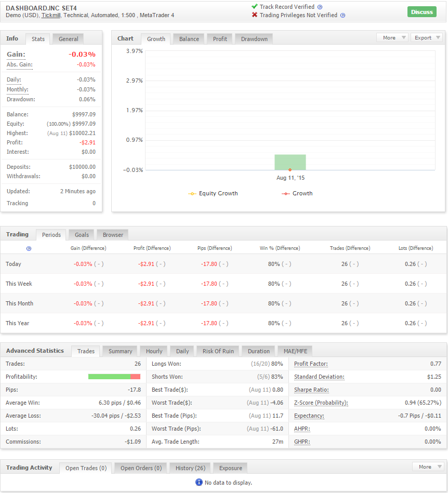The height and width of the screenshot is (493, 448).
Task: Click the Avg. Trade Length value 27m
Action: [x=278, y=442]
